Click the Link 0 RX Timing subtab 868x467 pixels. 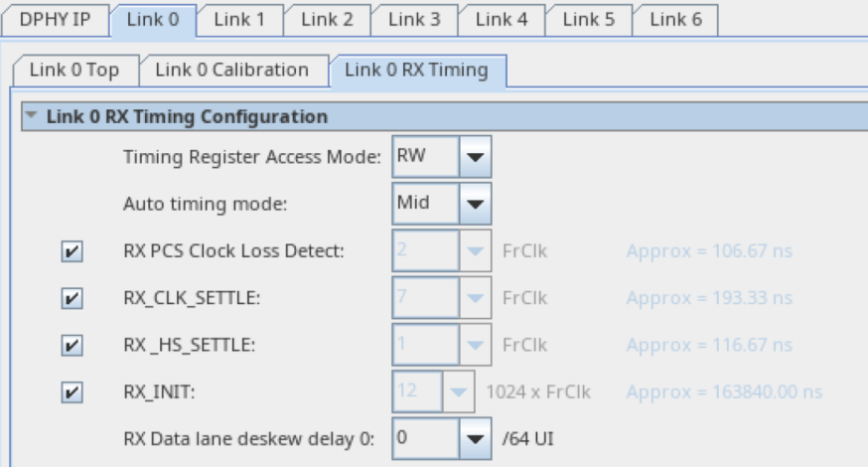(416, 70)
